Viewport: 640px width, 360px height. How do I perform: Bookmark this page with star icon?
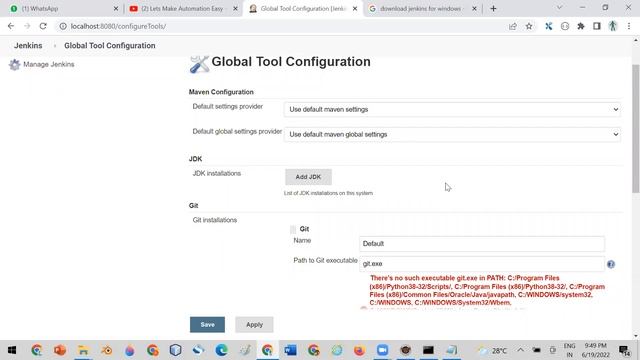[529, 26]
